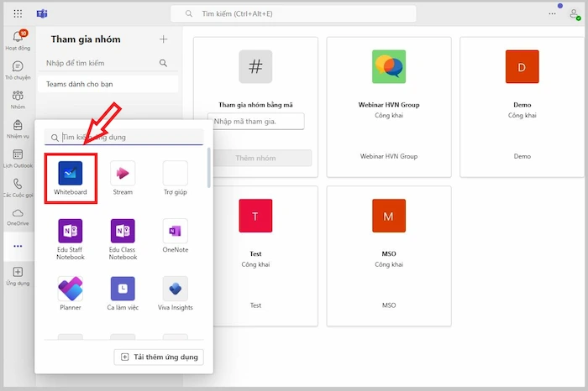Open the Demo team card
Viewport: 588px width, 391px height.
pos(522,107)
